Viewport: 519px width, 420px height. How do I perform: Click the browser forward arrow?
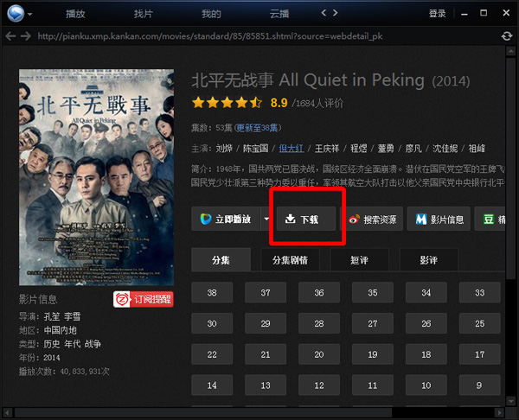tap(26, 35)
